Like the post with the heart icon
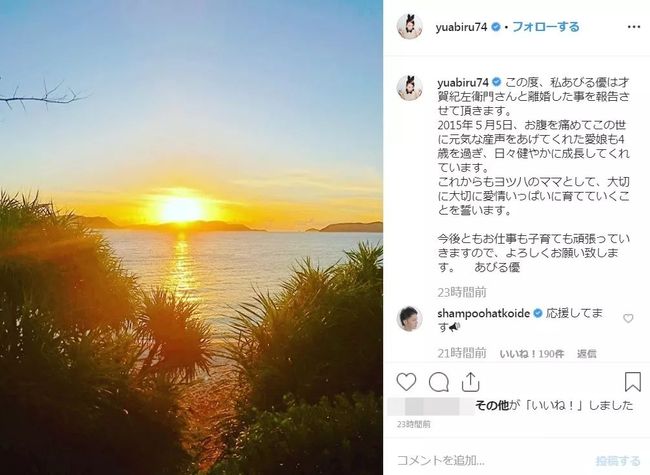This screenshot has height=475, width=650. (x=406, y=382)
